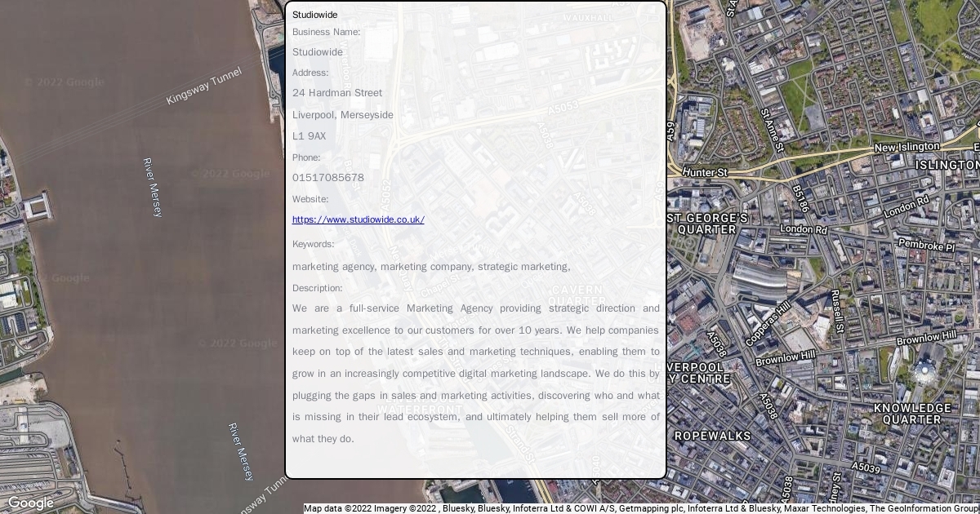Click the Ropewalks district label

coord(712,436)
